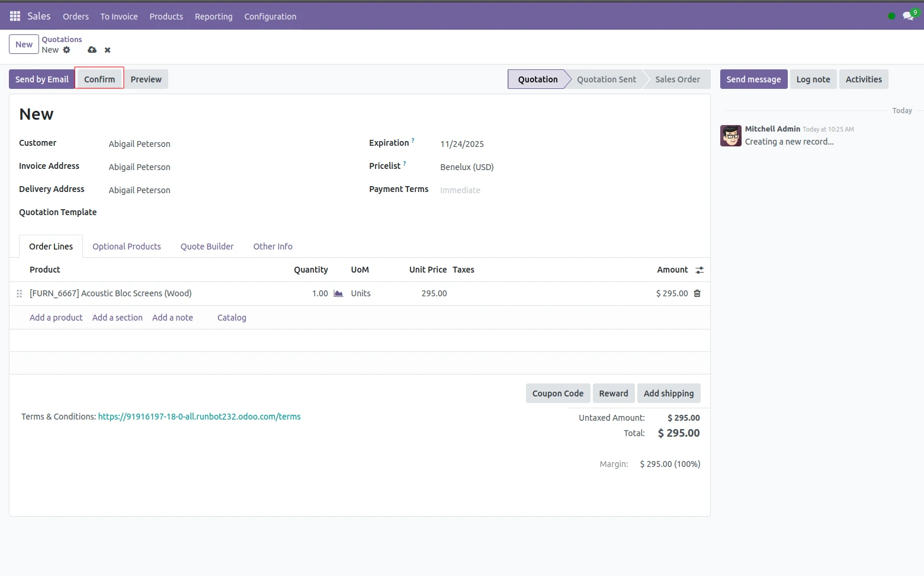Open the apps grid home menu

tap(15, 16)
